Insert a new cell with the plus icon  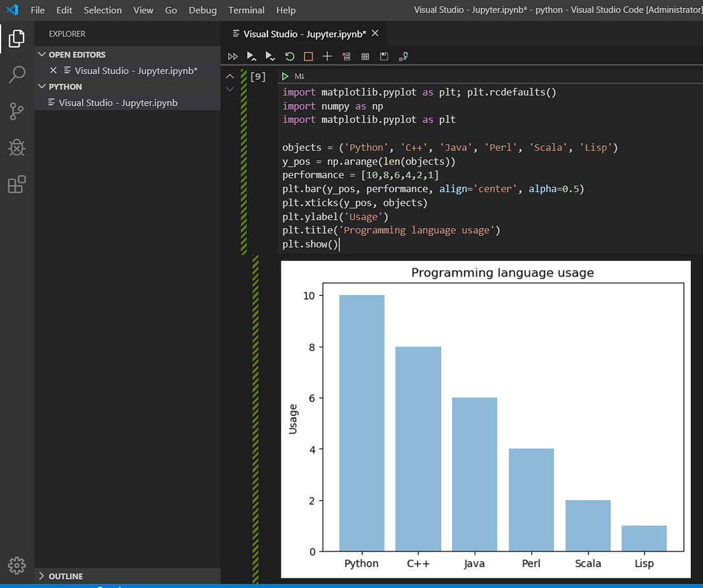(327, 56)
